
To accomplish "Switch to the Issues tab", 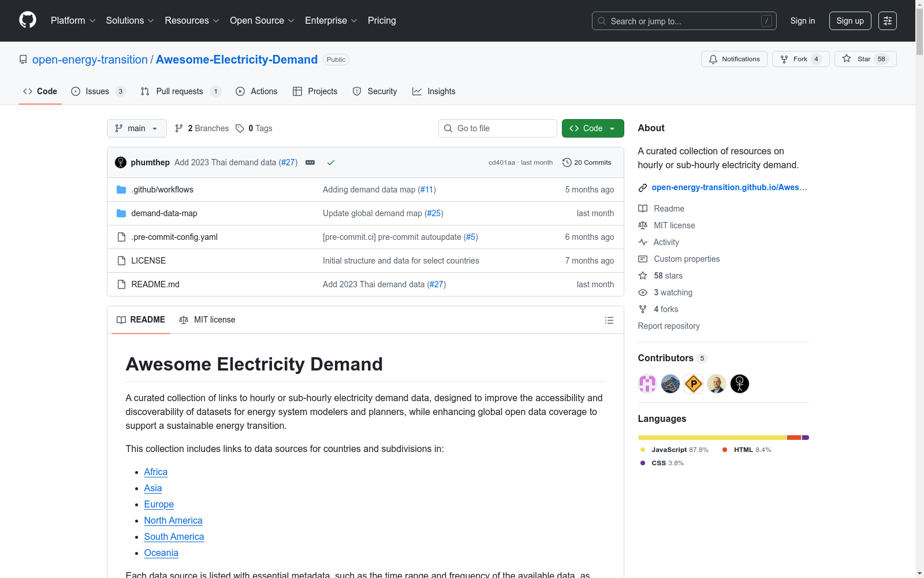I will (98, 91).
